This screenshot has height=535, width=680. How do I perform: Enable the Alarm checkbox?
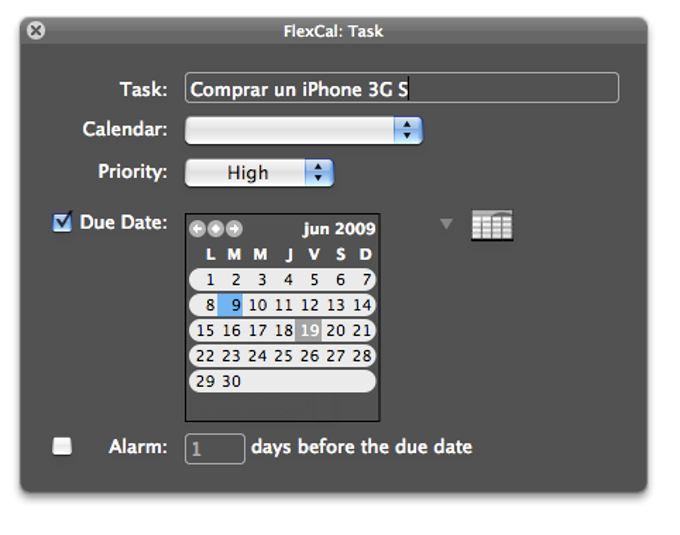pyautogui.click(x=62, y=447)
